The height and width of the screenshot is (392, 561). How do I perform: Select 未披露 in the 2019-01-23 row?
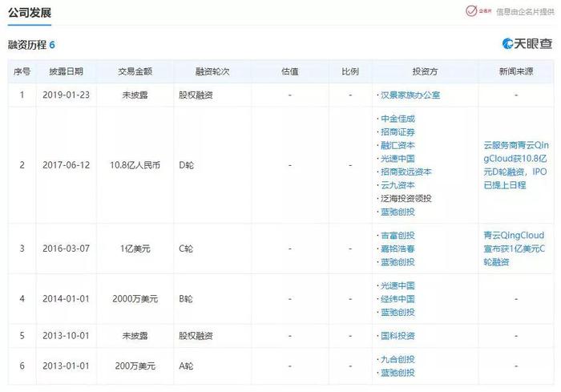tap(135, 95)
